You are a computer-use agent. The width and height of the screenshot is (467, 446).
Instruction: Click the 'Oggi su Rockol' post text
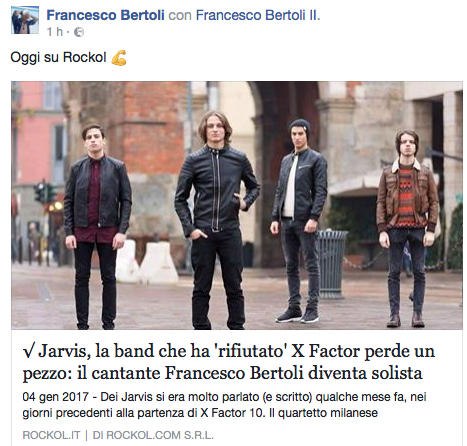58,57
